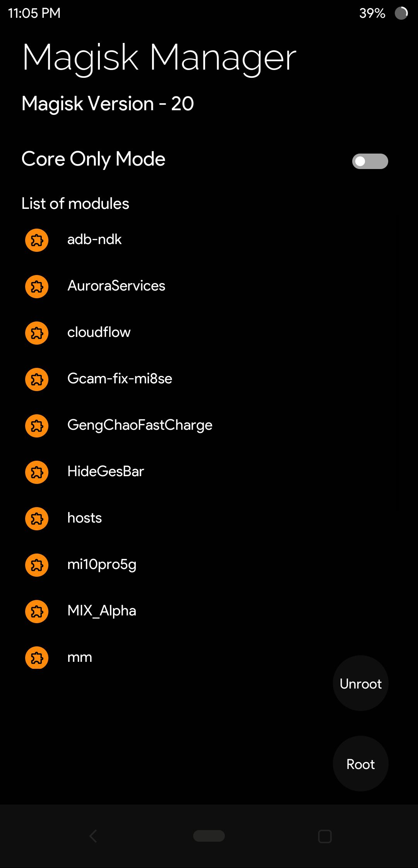This screenshot has width=418, height=868.
Task: Tap the cloudflow module puzzle icon
Action: point(37,333)
